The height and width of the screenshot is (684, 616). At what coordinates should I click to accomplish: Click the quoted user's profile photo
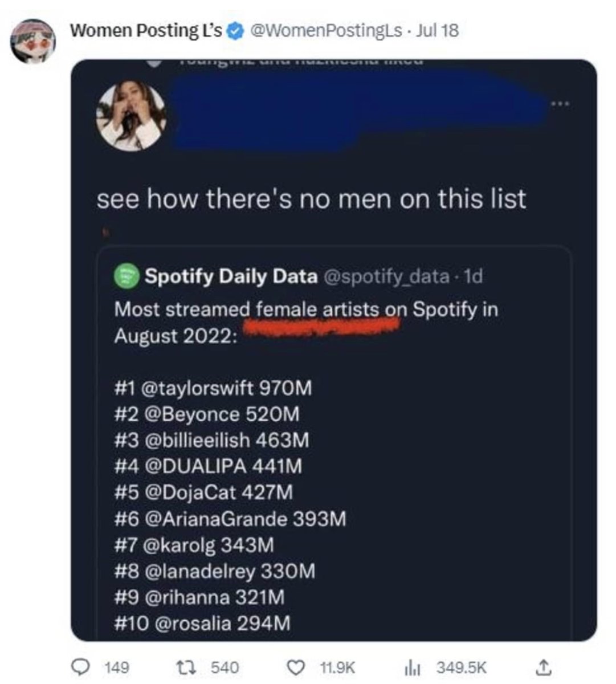coord(132,116)
